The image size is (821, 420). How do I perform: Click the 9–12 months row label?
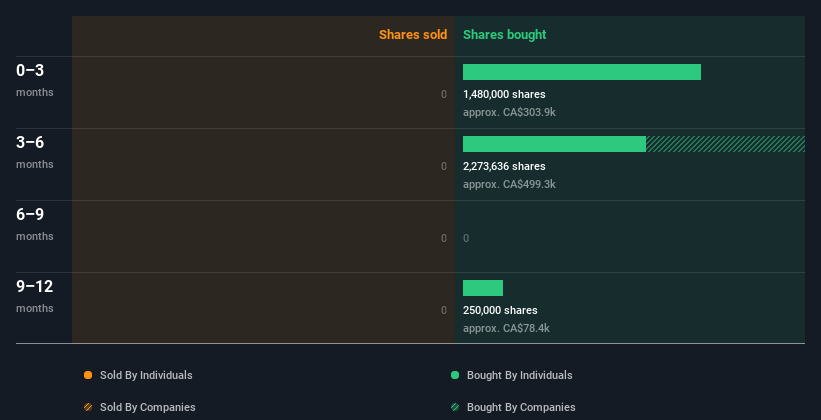35,296
